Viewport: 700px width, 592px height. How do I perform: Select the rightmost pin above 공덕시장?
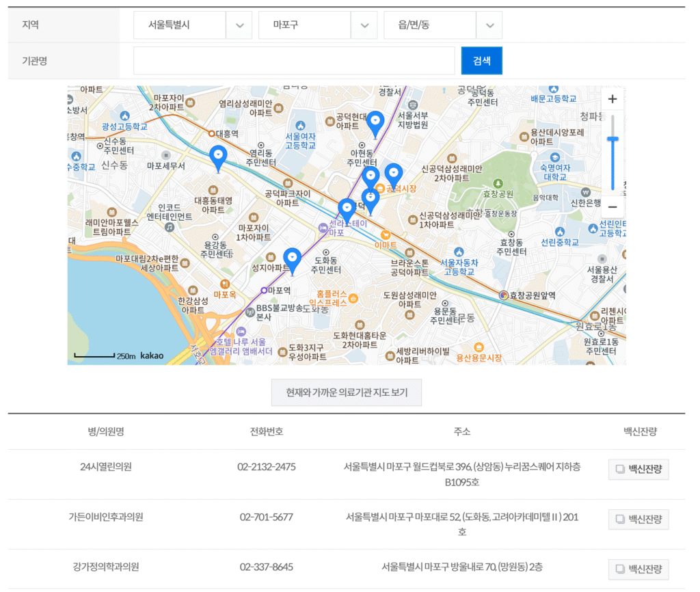click(393, 176)
